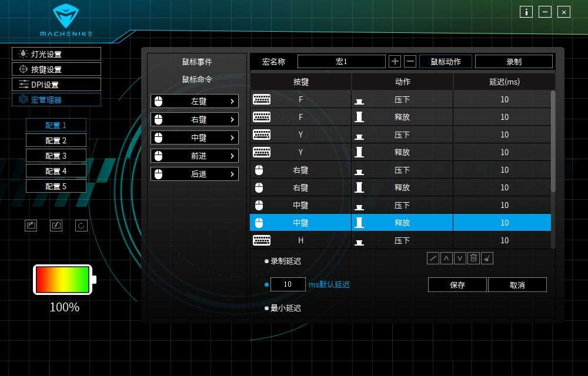Click the move-up arrow icon for macro steps
This screenshot has width=588, height=376.
[447, 258]
